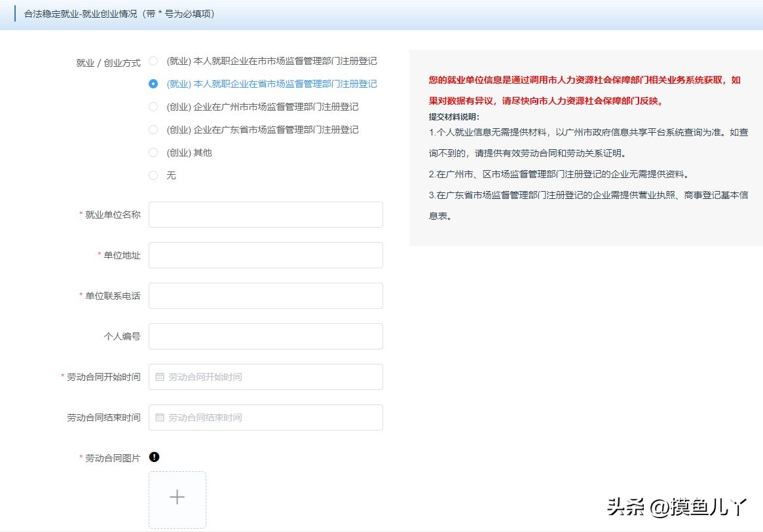Click the calendar icon in 劳动合同结束时间 field

coord(158,417)
